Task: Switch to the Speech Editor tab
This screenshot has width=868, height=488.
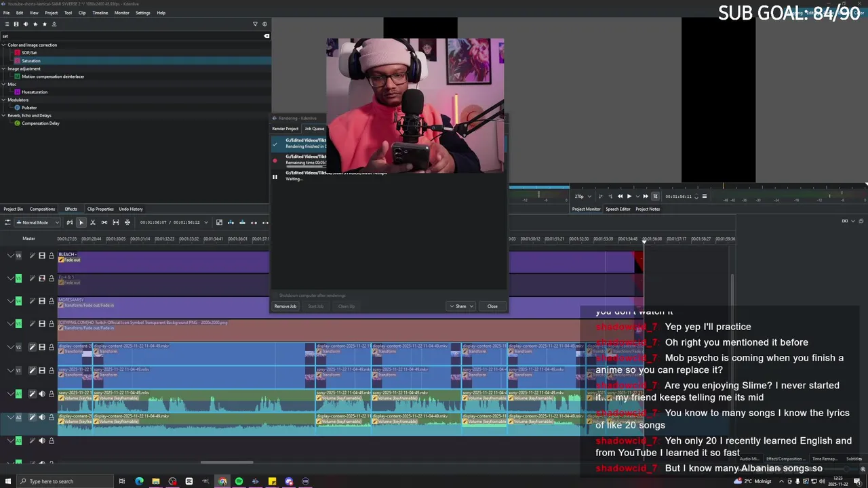Action: point(618,209)
